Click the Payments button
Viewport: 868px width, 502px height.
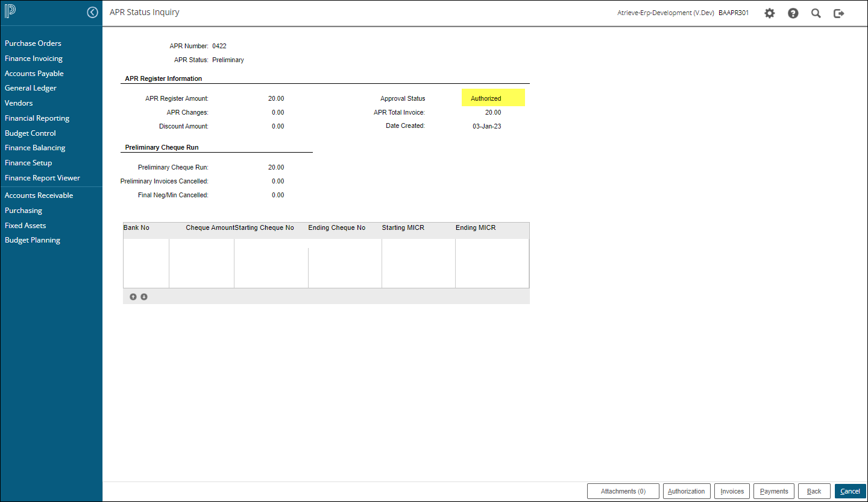pos(774,491)
